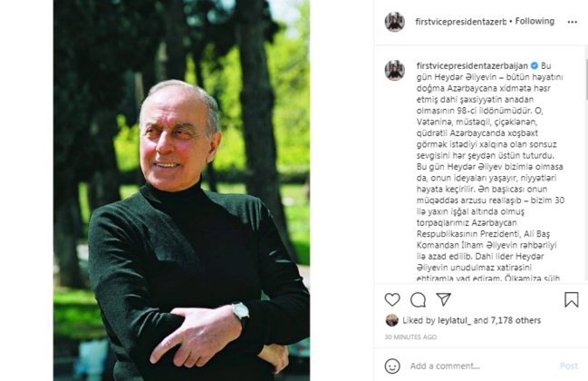The height and width of the screenshot is (381, 588).
Task: Like the post with the heart icon
Action: click(392, 299)
